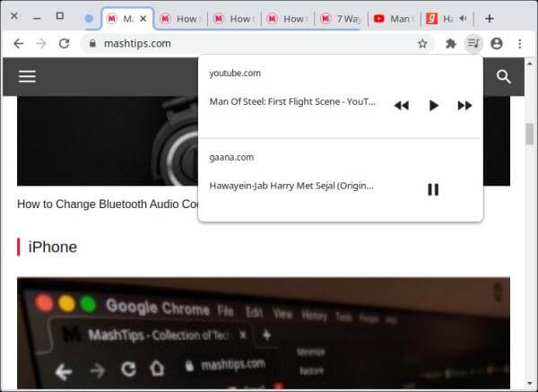Switch to the YouTube 'Man' tab

(x=395, y=19)
